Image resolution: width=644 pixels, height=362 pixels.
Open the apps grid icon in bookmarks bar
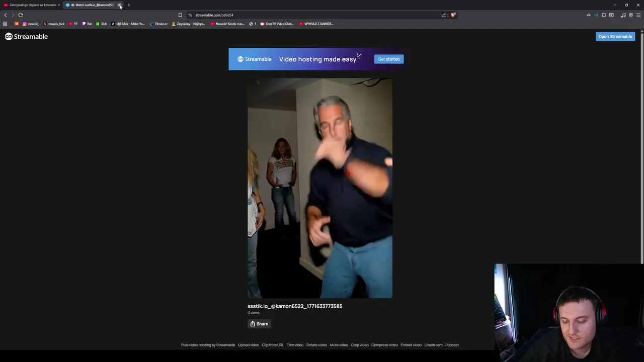pos(5,24)
